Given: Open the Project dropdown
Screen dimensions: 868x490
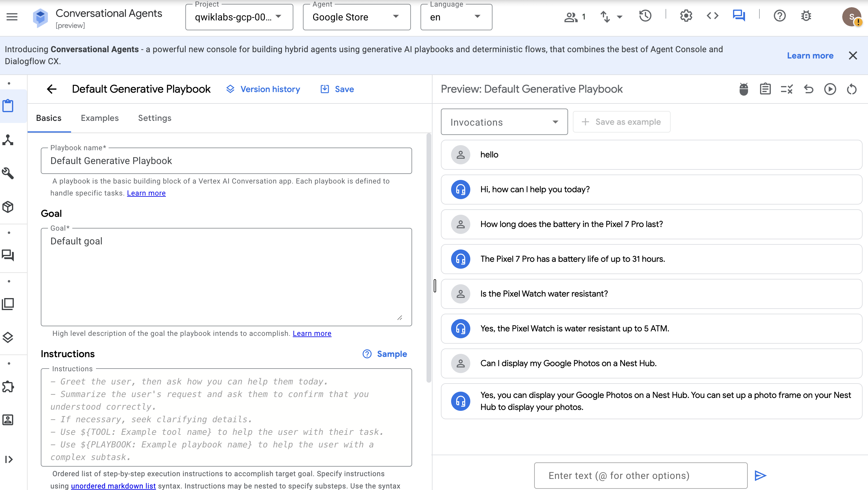Looking at the screenshot, I should click(239, 17).
